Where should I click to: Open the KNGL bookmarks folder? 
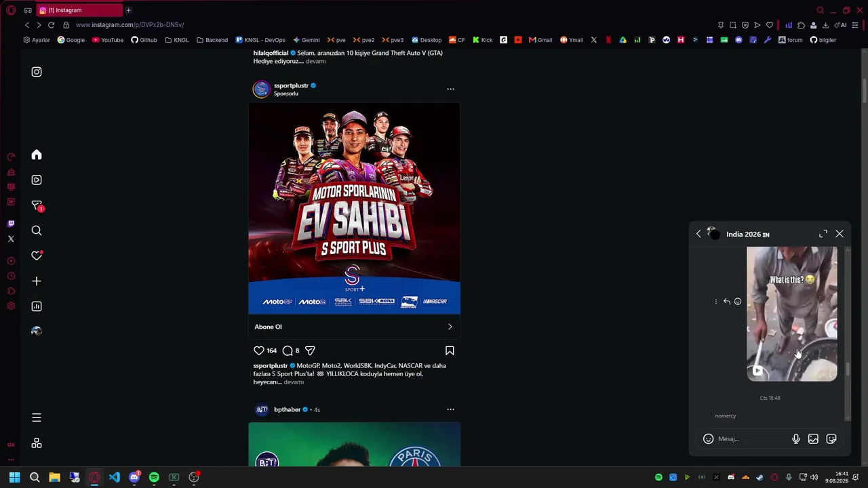pyautogui.click(x=177, y=40)
